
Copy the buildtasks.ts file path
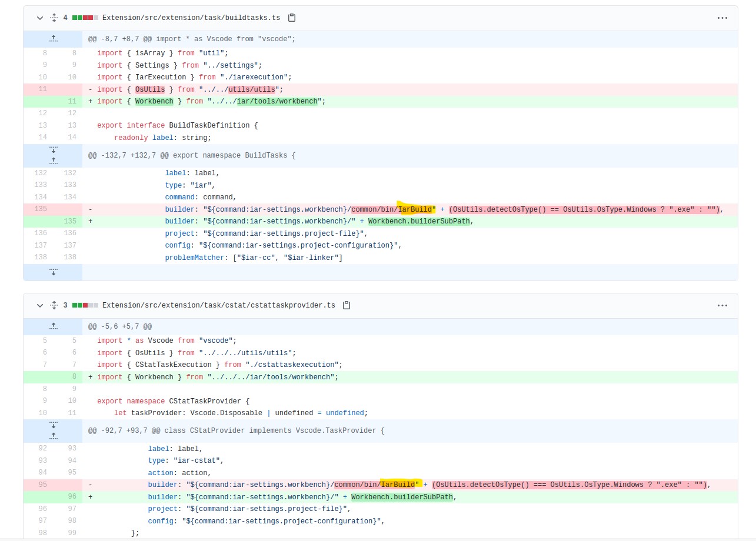click(291, 18)
